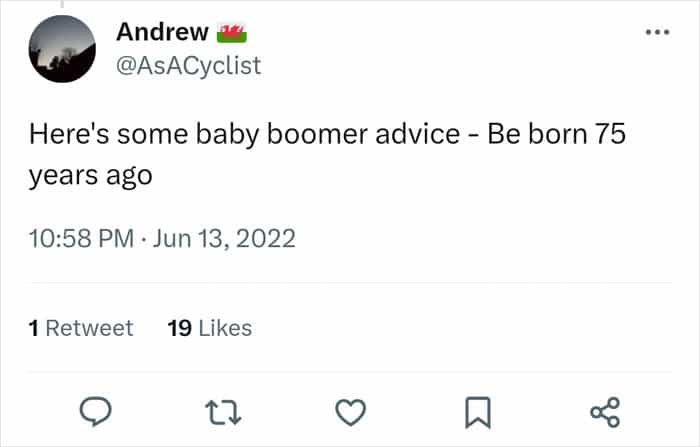The height and width of the screenshot is (447, 700).
Task: Click the Welsh flag emoji beside Andrew
Action: 231,32
